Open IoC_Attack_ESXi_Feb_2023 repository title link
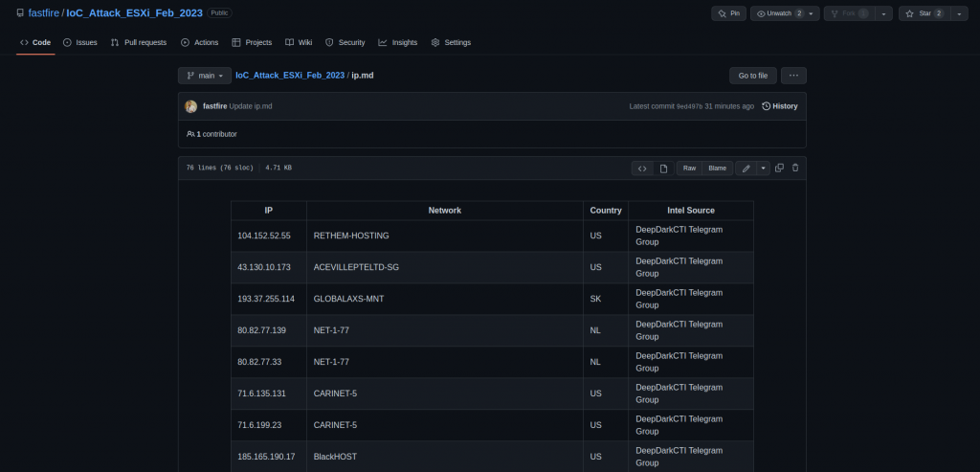The width and height of the screenshot is (980, 472). click(x=134, y=13)
